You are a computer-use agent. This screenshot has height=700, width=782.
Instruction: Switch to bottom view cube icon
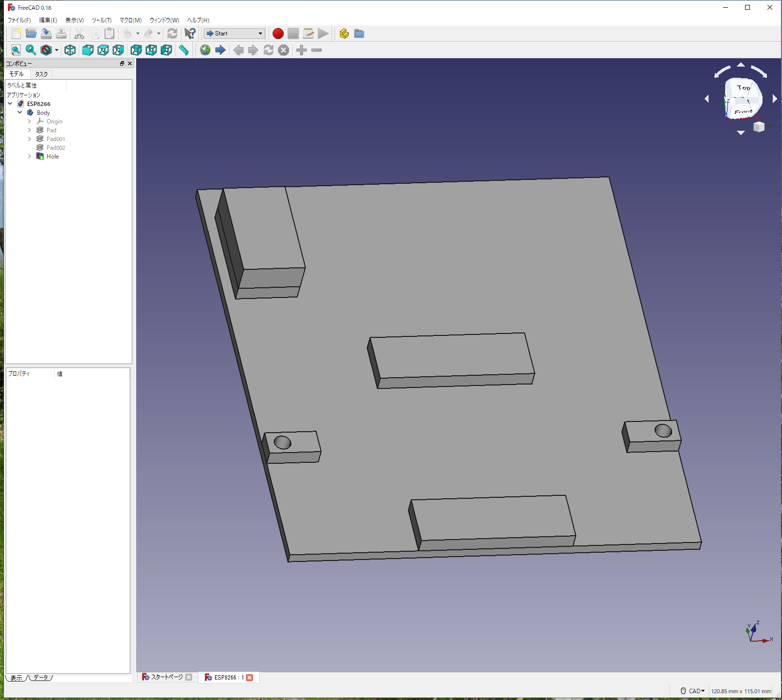pos(151,50)
